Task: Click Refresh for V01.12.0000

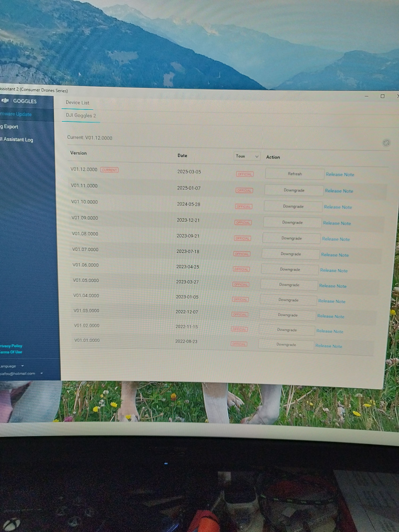Action: 295,174
